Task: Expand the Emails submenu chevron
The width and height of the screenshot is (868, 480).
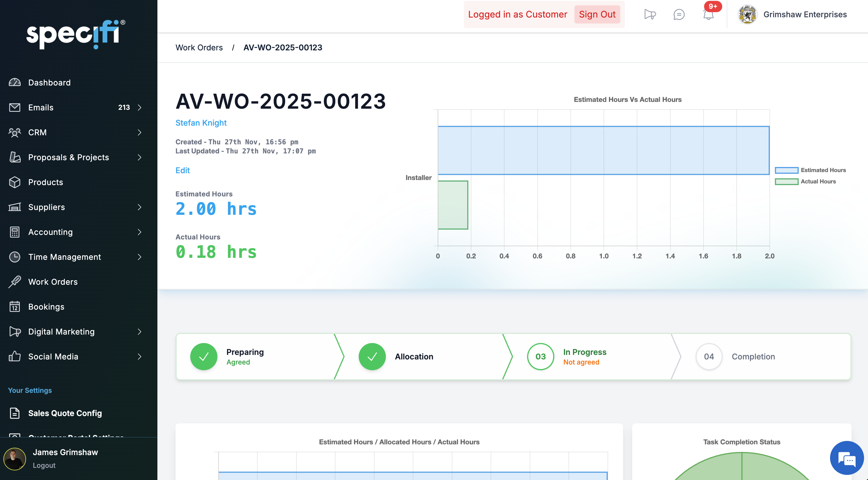Action: point(140,108)
